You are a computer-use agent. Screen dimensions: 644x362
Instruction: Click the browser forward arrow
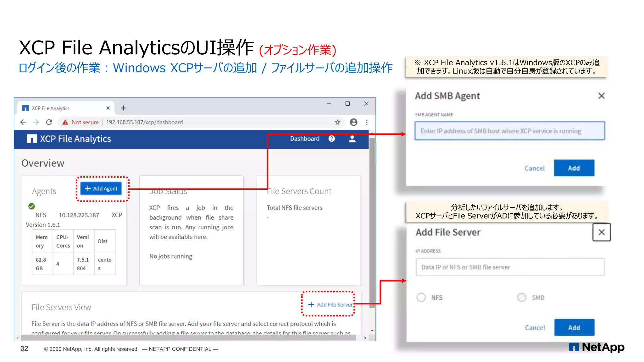point(36,122)
